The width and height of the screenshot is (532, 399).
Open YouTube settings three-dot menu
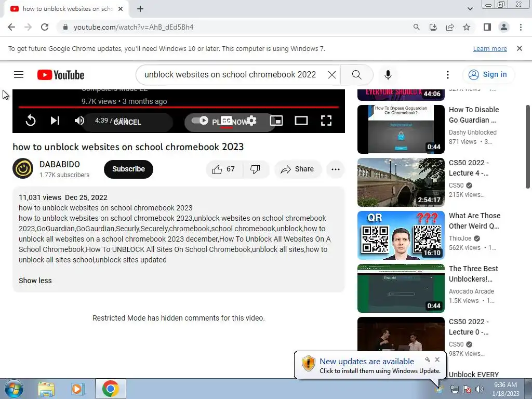[448, 75]
